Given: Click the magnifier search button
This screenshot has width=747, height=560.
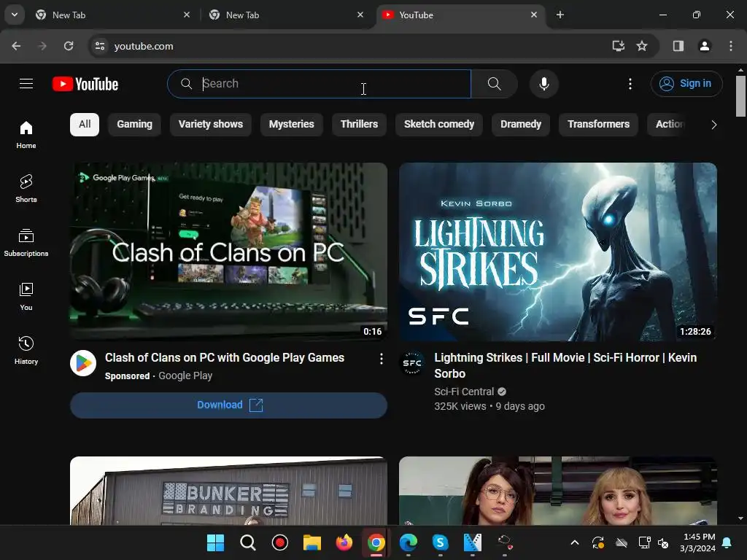Looking at the screenshot, I should [495, 84].
